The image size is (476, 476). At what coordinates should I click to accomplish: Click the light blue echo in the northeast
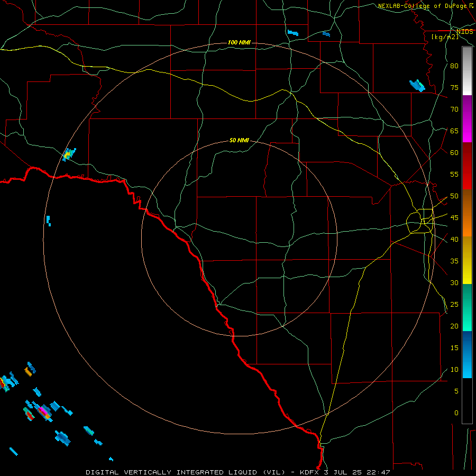click(417, 85)
